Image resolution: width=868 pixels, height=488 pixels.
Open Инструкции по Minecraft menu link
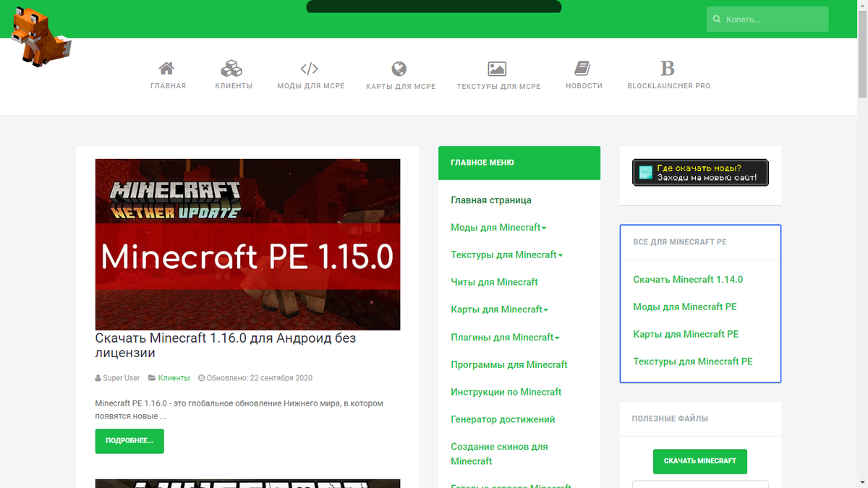(x=506, y=392)
